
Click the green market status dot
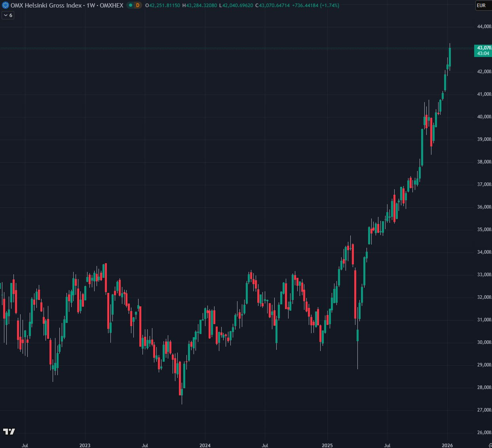pyautogui.click(x=131, y=6)
